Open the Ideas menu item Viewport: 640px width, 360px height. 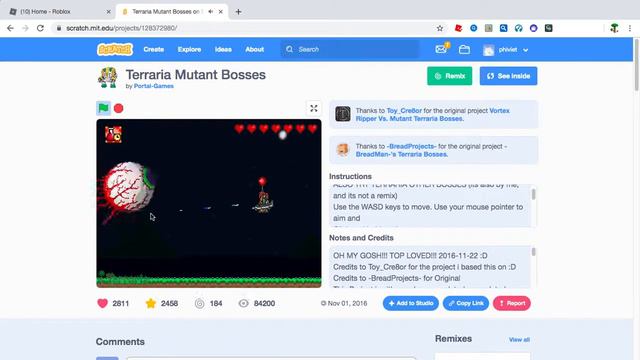tap(223, 49)
